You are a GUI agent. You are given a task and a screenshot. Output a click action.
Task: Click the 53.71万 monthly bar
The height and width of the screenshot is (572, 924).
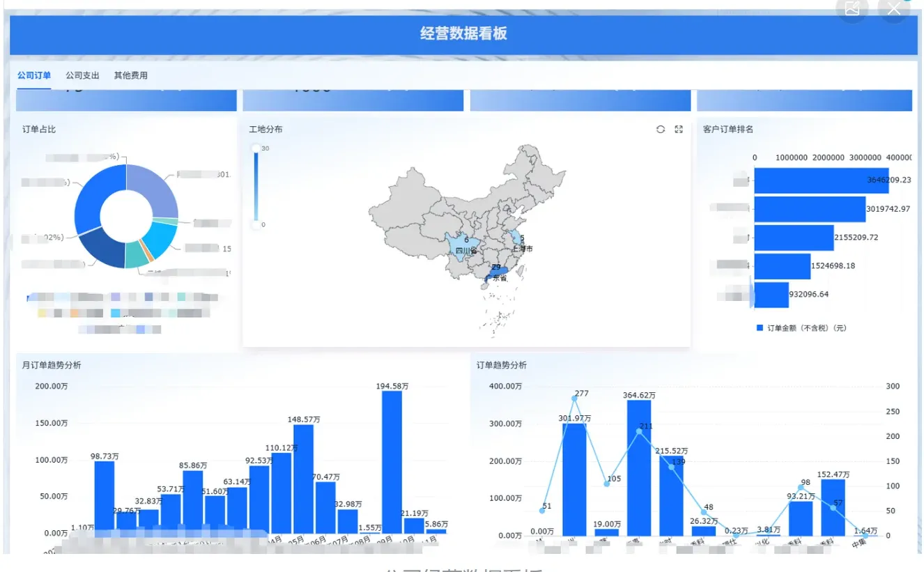[171, 513]
